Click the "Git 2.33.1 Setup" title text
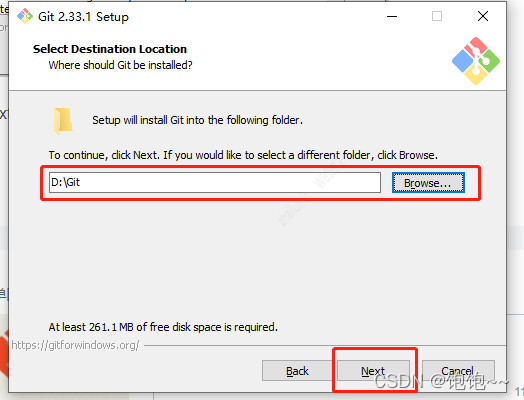 point(83,17)
